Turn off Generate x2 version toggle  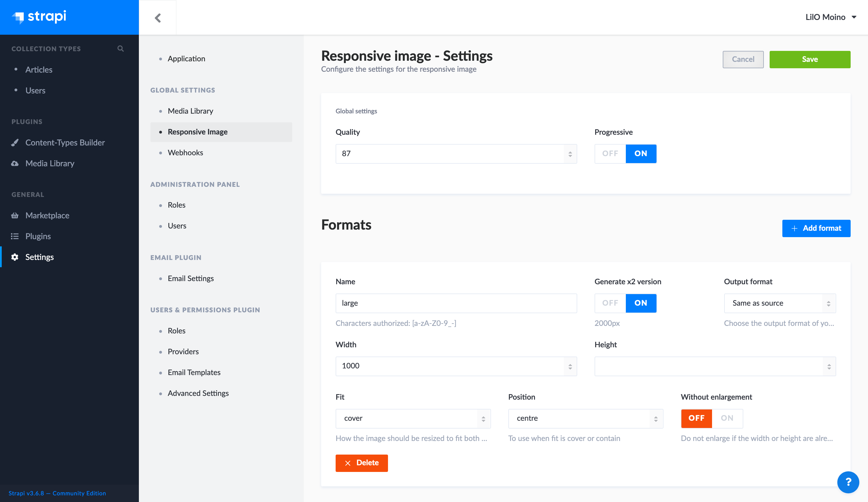click(610, 303)
